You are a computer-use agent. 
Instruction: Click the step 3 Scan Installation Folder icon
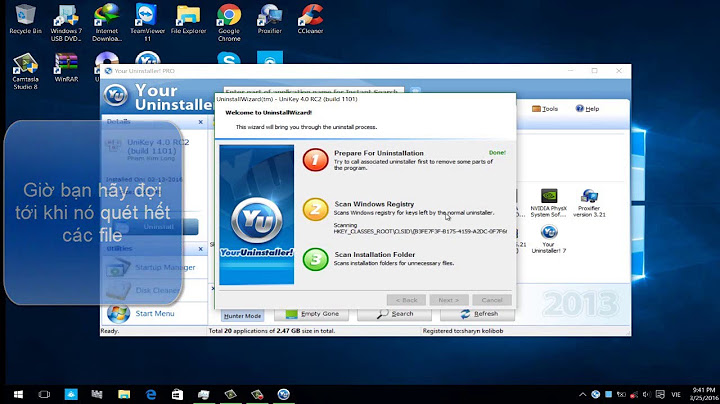tap(315, 259)
